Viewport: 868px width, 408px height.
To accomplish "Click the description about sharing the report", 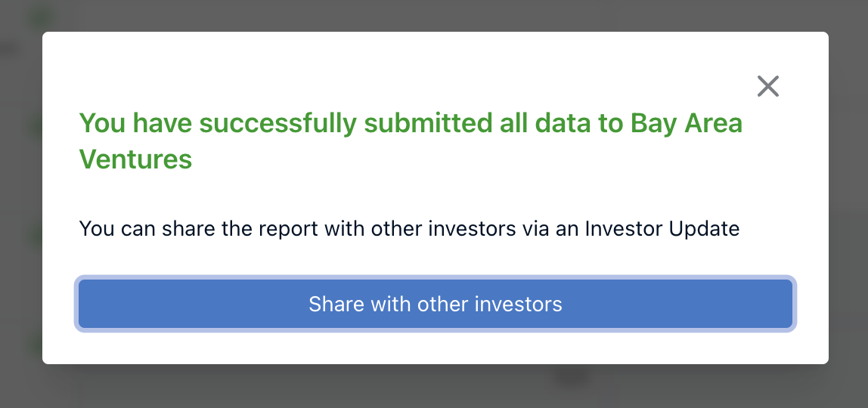I will pos(409,228).
